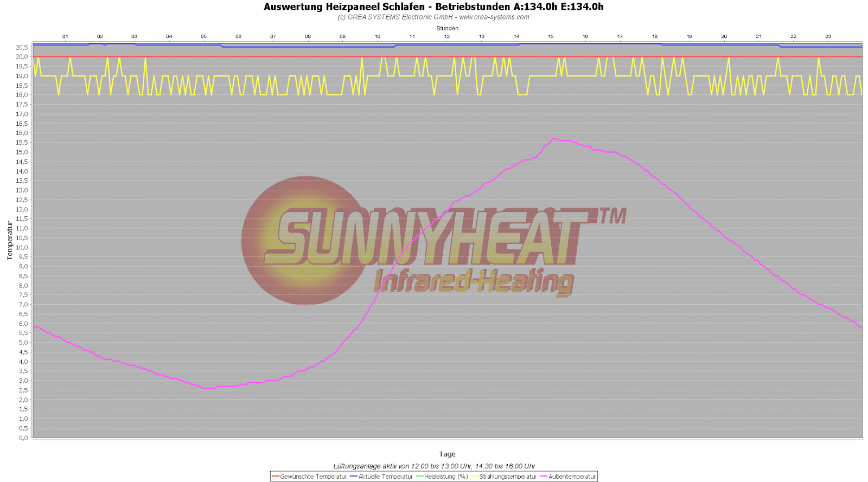Image resolution: width=868 pixels, height=482 pixels.
Task: Click hour tick '01' on top axis
Action: 65,36
